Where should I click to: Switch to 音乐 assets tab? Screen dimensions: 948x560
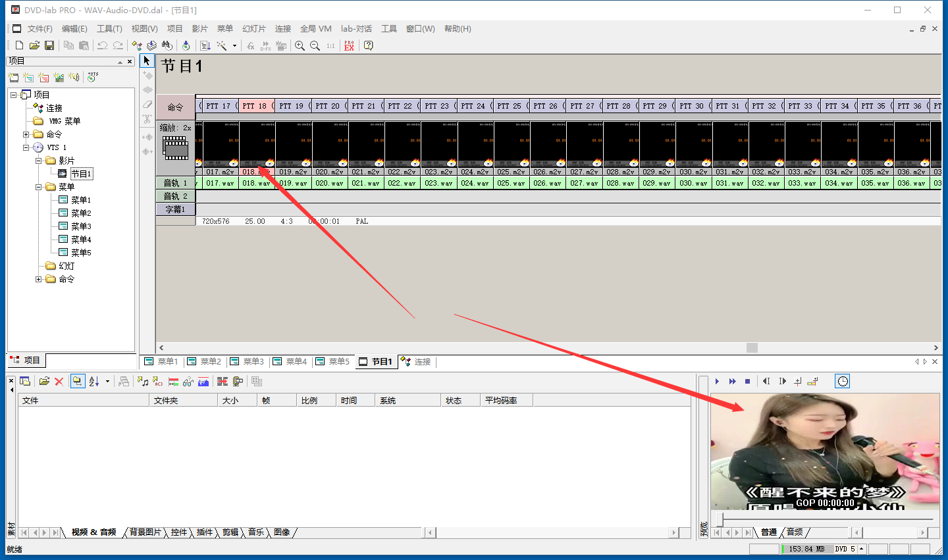[256, 532]
